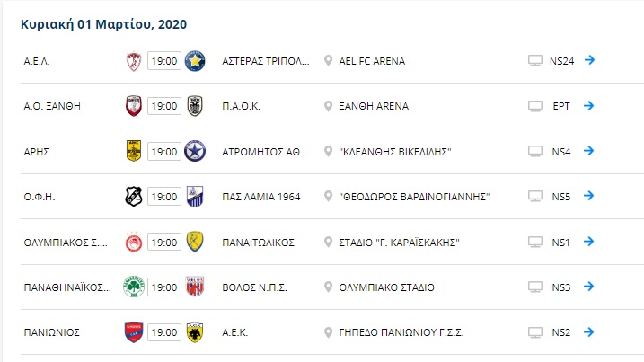Screen dimensions: 644x362
Task: Click the Olympiacos red crest
Action: [134, 242]
